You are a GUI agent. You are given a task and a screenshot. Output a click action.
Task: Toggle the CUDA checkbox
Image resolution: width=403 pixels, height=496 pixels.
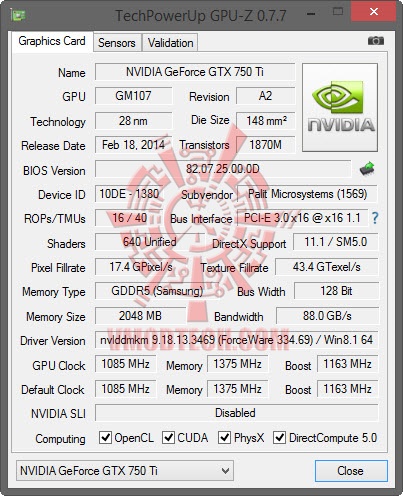pos(168,437)
